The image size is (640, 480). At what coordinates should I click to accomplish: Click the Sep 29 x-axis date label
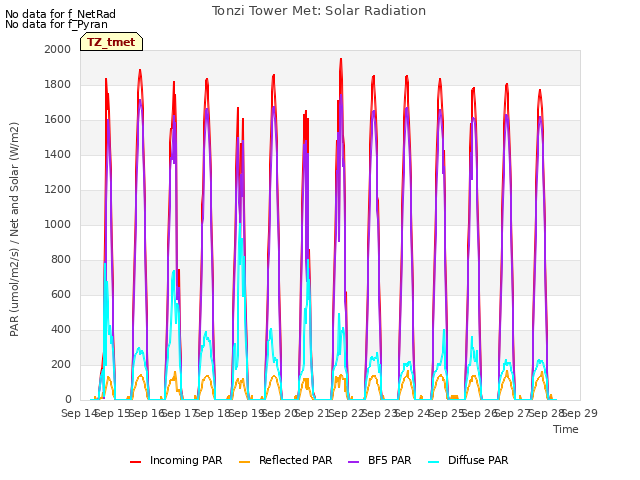pyautogui.click(x=580, y=413)
